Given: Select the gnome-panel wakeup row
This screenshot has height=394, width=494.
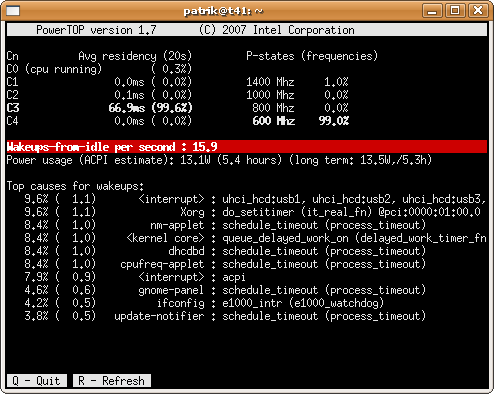Looking at the screenshot, I should (225, 290).
